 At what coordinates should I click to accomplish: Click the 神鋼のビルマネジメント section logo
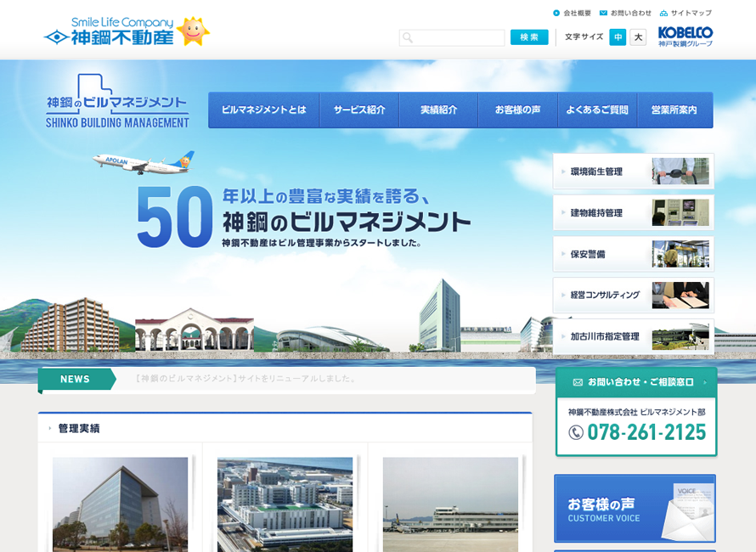117,101
